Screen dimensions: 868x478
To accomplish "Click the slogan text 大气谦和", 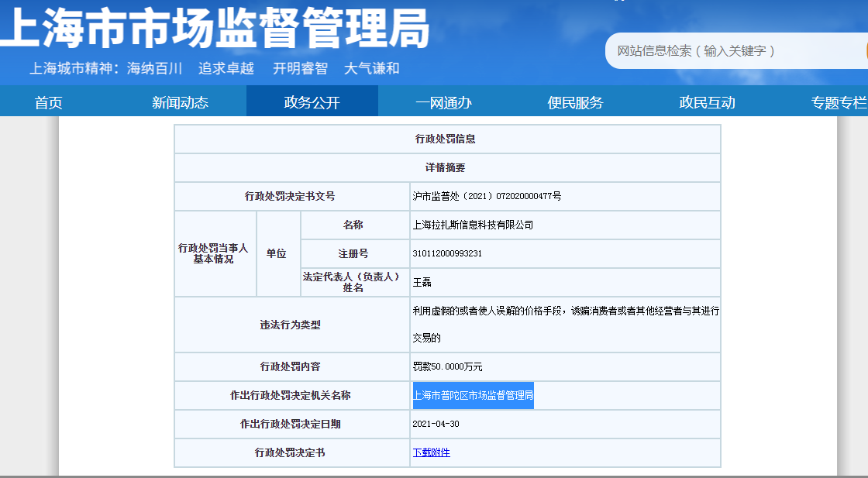I will (371, 69).
